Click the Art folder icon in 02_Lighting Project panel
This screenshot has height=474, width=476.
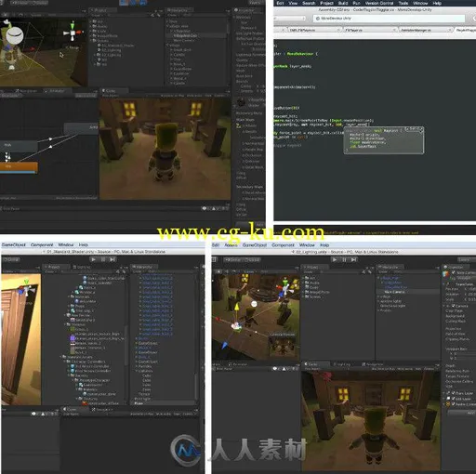[307, 278]
